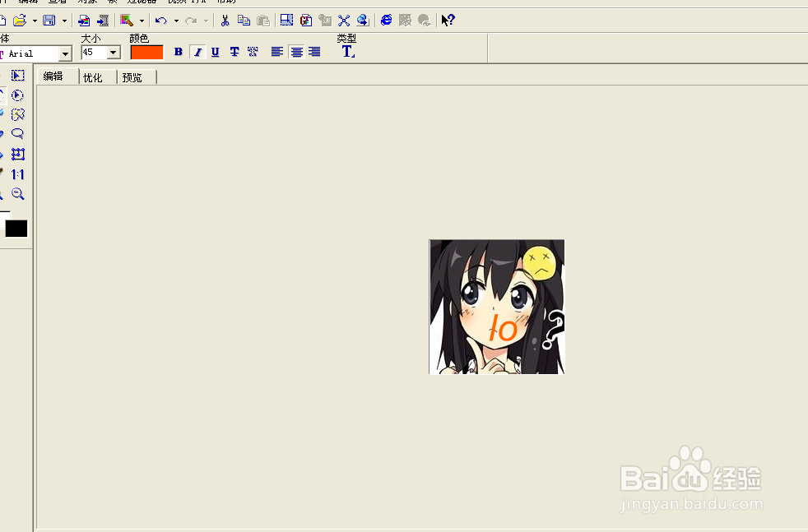Viewport: 808px width, 532px height.
Task: Click the 1:1 actual size tool
Action: 17,174
